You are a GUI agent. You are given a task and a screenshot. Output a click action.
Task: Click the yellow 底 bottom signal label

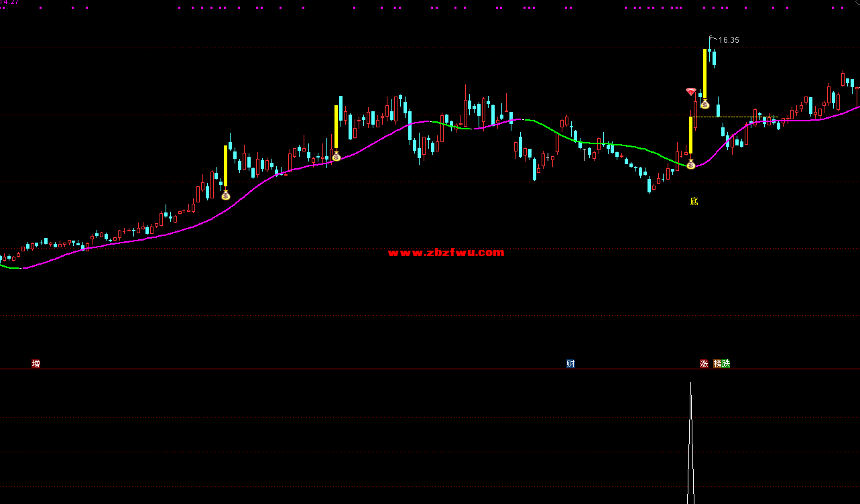click(x=694, y=201)
